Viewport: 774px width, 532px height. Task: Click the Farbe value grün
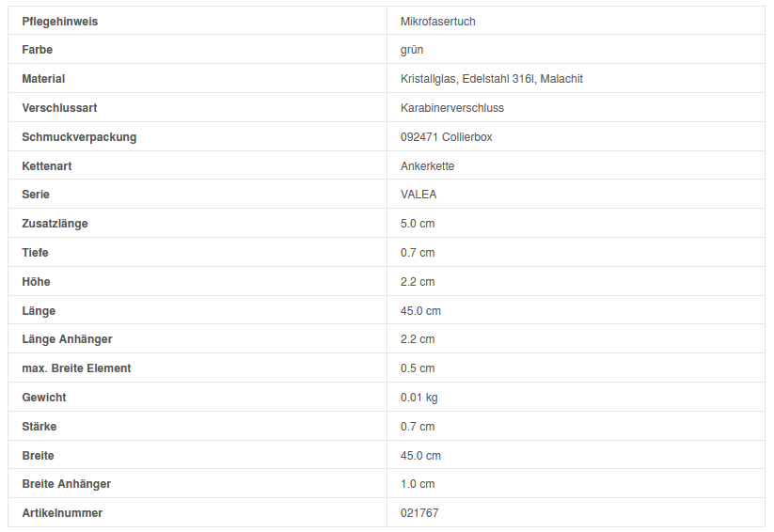click(412, 50)
